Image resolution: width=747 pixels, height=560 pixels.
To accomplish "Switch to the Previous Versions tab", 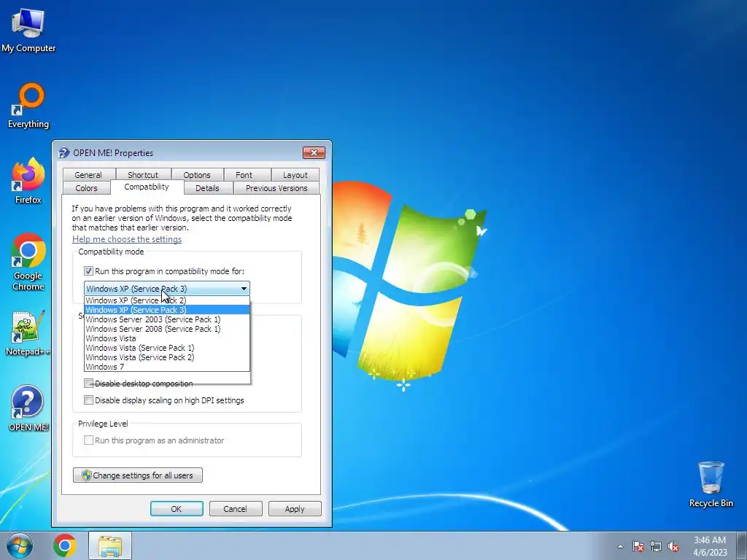I will click(276, 188).
